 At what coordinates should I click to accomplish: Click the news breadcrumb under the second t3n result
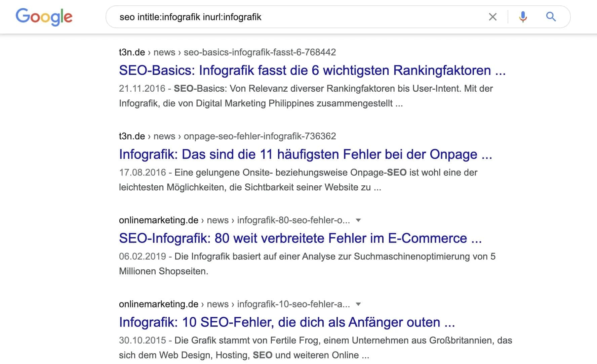[x=164, y=136]
